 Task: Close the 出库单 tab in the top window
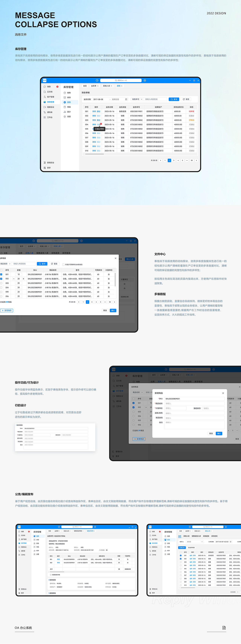tap(98, 86)
